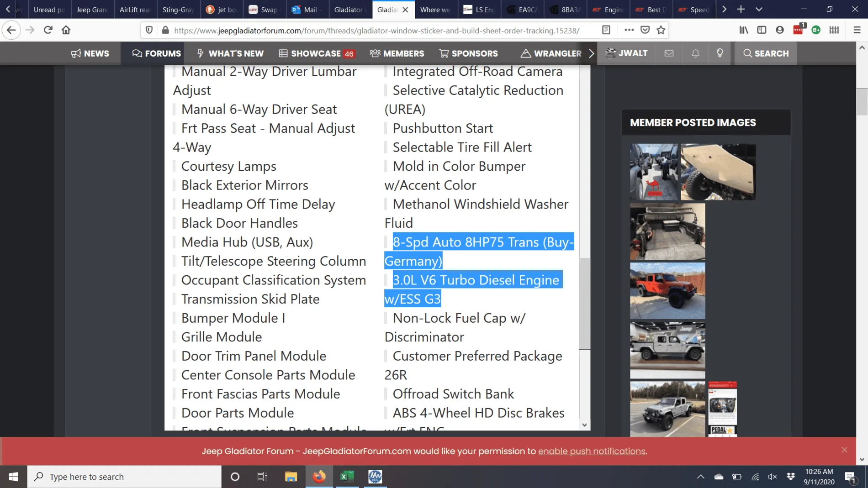
Task: Toggle reader view in address bar
Action: (606, 30)
